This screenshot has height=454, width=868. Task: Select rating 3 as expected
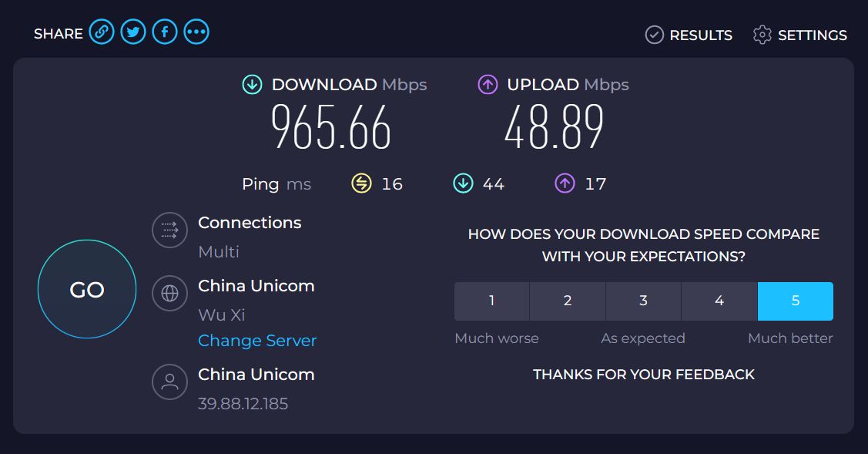coord(643,301)
